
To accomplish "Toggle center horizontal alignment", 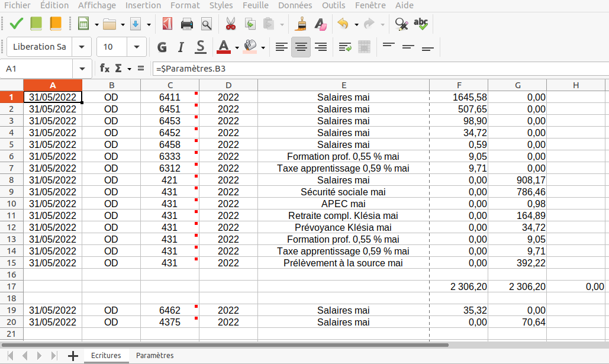I will pos(301,47).
